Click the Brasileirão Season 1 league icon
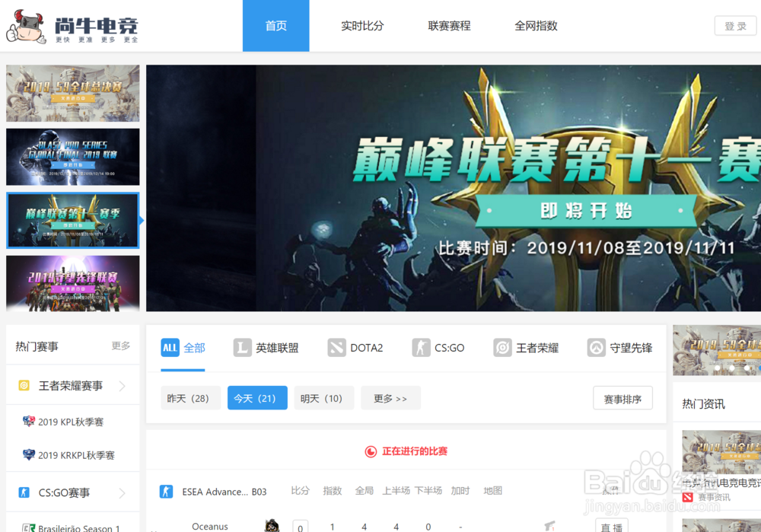Image resolution: width=761 pixels, height=532 pixels. pyautogui.click(x=29, y=527)
